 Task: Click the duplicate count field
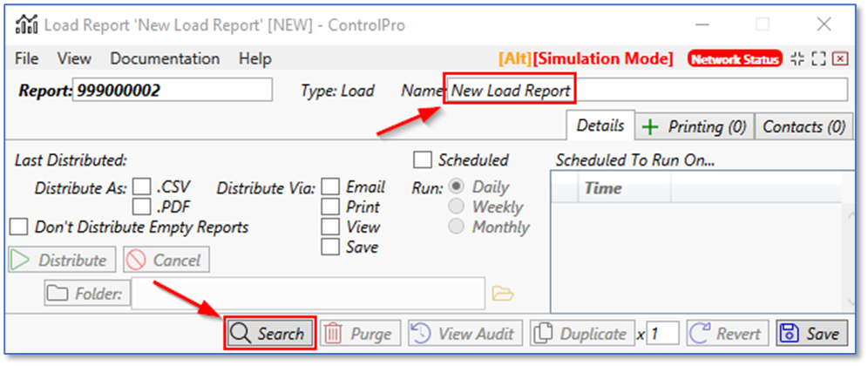click(x=664, y=334)
